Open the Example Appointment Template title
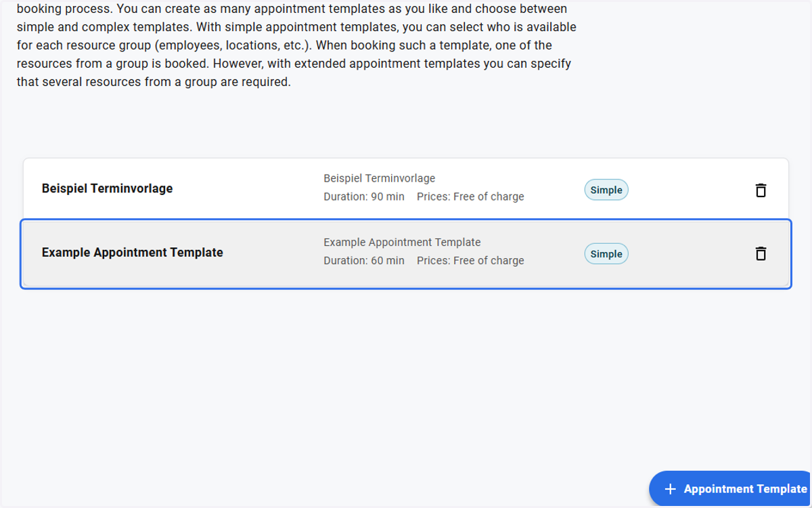812x508 pixels. tap(133, 253)
